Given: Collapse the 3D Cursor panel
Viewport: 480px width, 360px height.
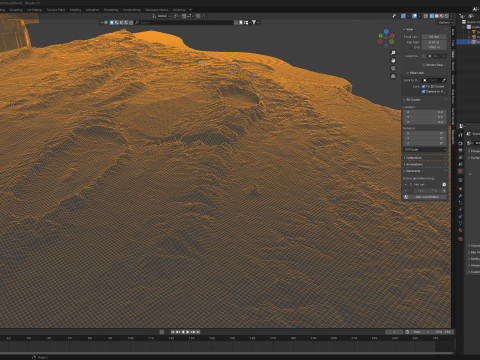Looking at the screenshot, I should point(412,100).
